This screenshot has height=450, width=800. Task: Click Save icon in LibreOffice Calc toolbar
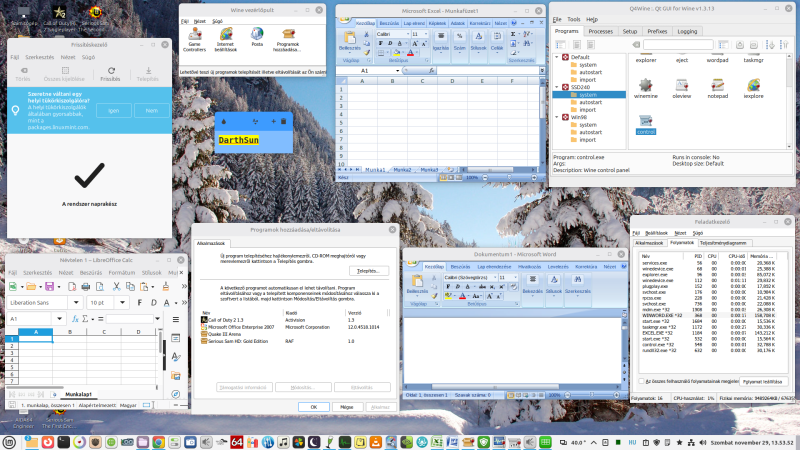(49, 287)
